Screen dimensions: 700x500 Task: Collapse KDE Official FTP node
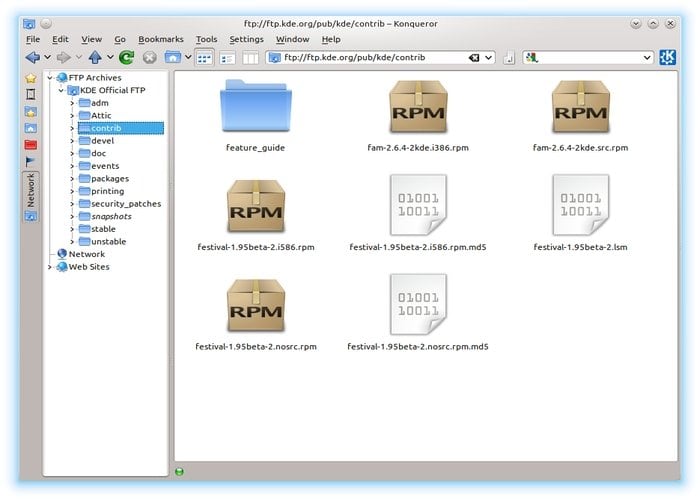61,90
